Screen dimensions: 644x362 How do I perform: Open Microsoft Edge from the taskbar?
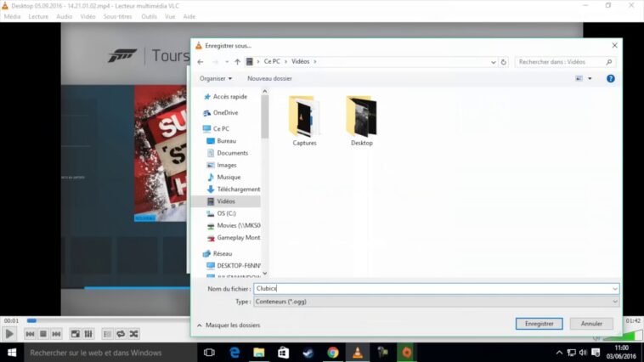coord(234,353)
